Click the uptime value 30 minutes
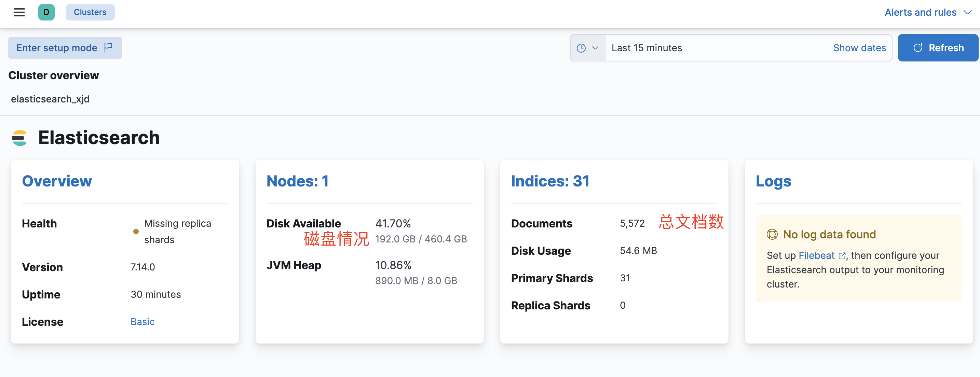The height and width of the screenshot is (377, 980). [156, 294]
